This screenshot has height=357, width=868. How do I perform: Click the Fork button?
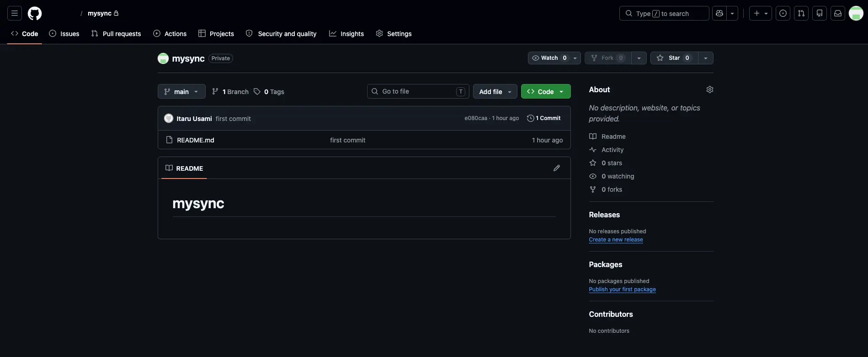[607, 58]
